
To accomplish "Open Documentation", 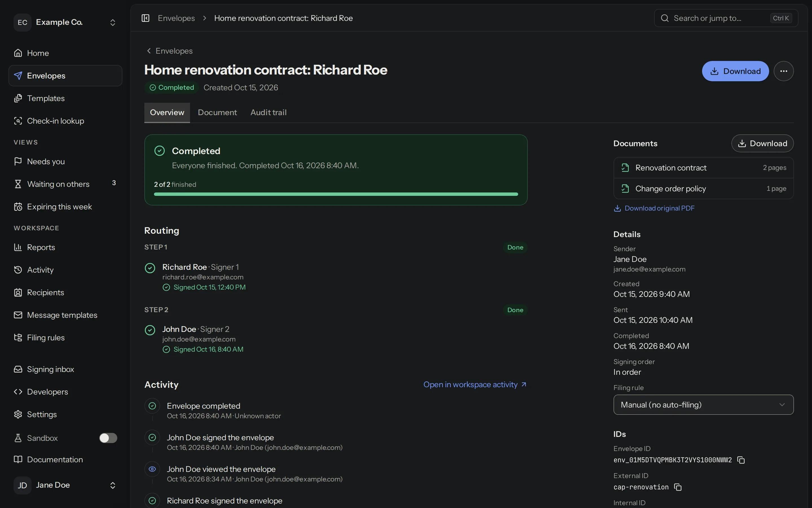I will pyautogui.click(x=65, y=459).
